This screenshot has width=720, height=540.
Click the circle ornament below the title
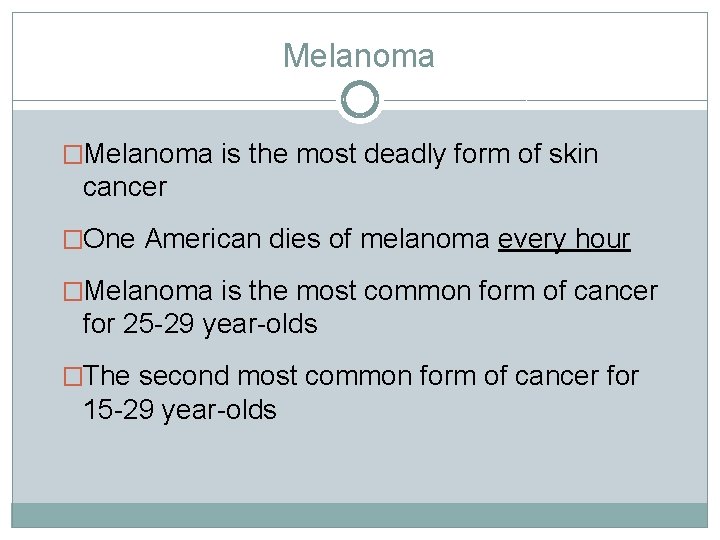click(x=360, y=100)
